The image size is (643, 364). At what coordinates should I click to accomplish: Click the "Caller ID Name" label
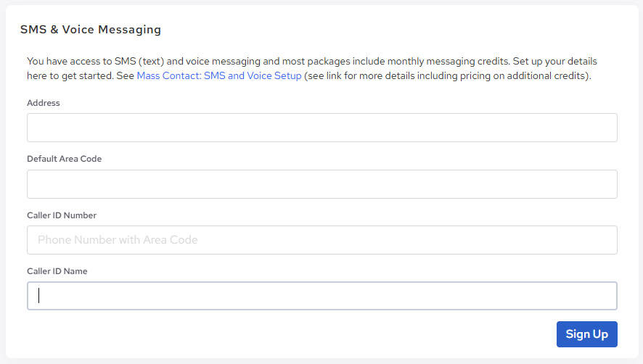click(x=57, y=271)
